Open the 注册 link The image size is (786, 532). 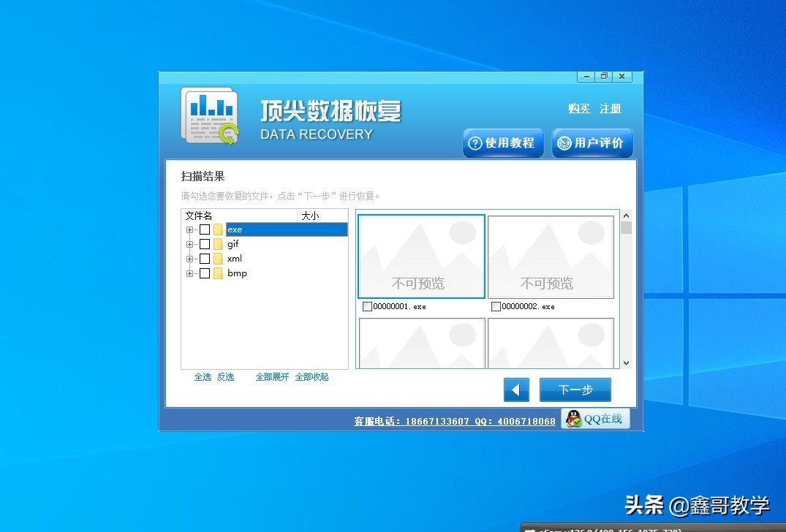point(610,108)
